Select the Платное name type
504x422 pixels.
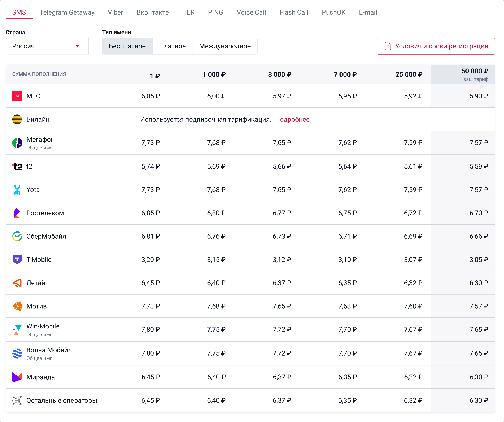[173, 46]
